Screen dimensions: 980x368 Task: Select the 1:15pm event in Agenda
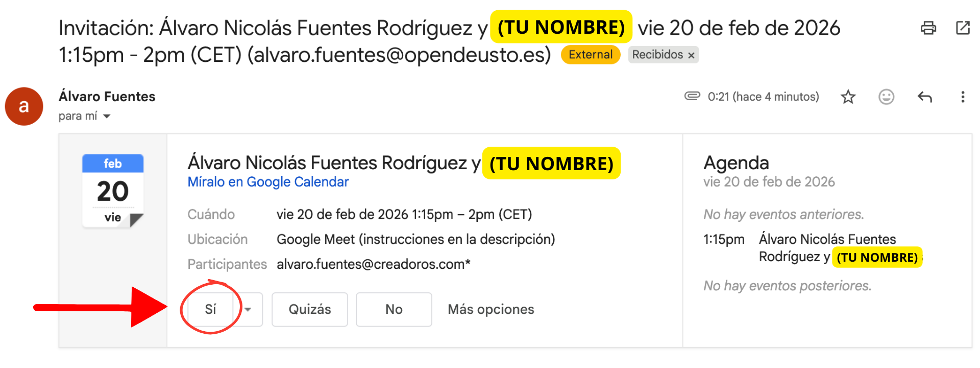click(827, 248)
